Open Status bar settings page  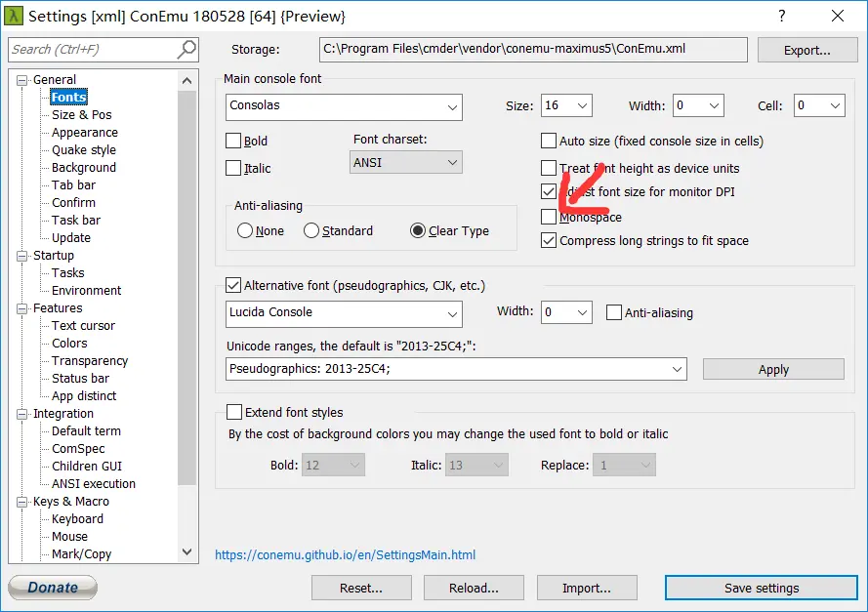click(80, 378)
